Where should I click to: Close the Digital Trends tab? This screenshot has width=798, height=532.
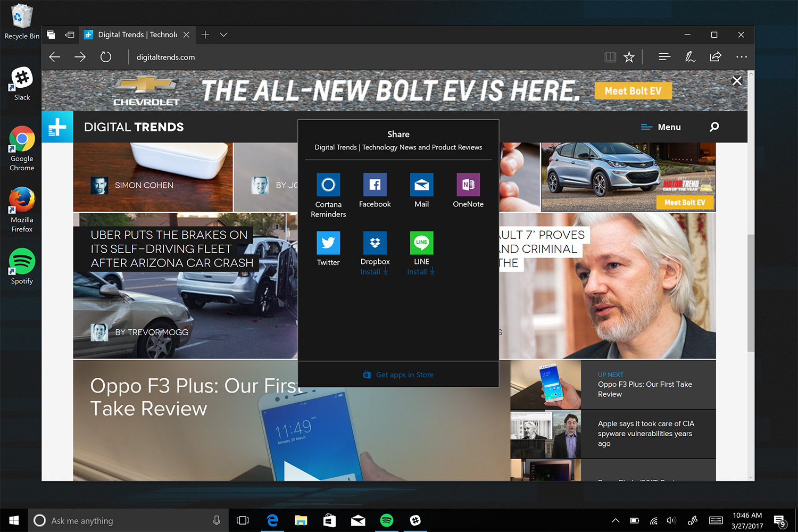[186, 35]
